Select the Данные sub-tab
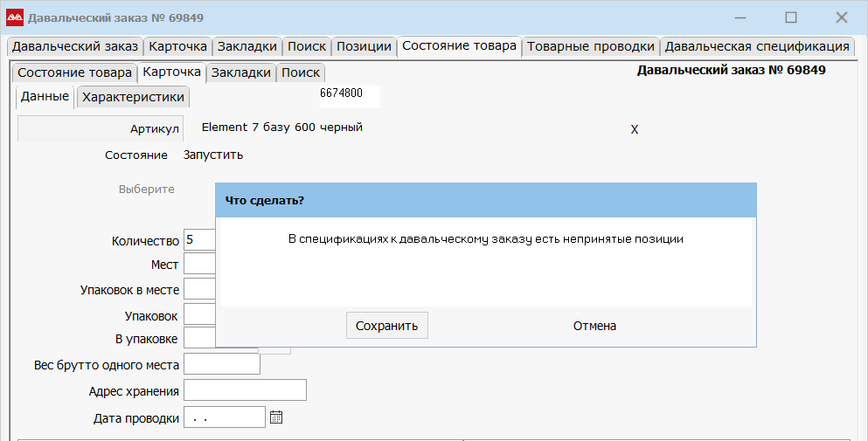868x441 pixels. click(x=45, y=96)
